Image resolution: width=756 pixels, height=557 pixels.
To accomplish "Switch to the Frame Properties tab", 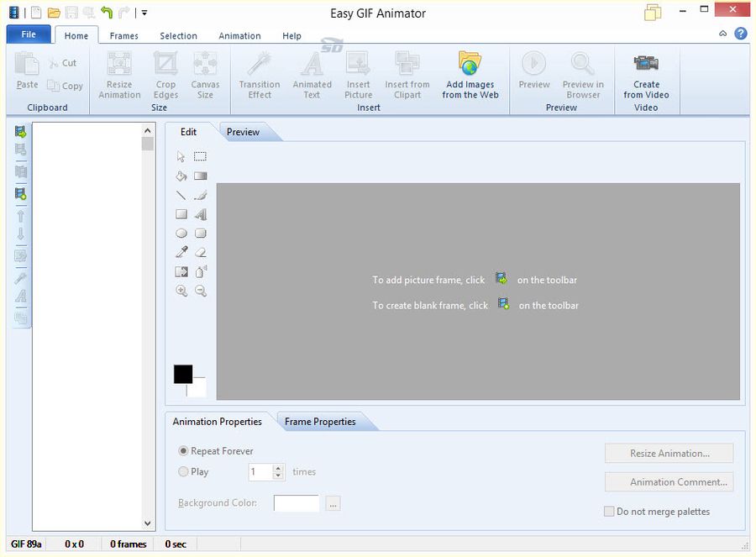I will (320, 422).
